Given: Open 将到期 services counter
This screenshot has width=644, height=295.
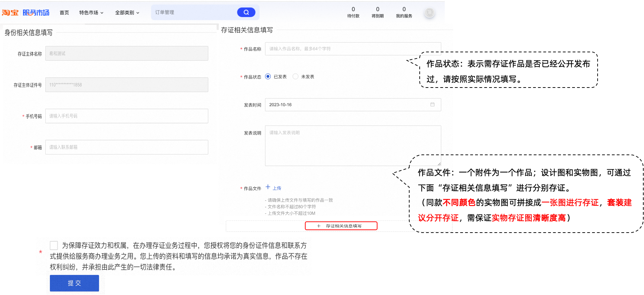Looking at the screenshot, I should click(377, 13).
